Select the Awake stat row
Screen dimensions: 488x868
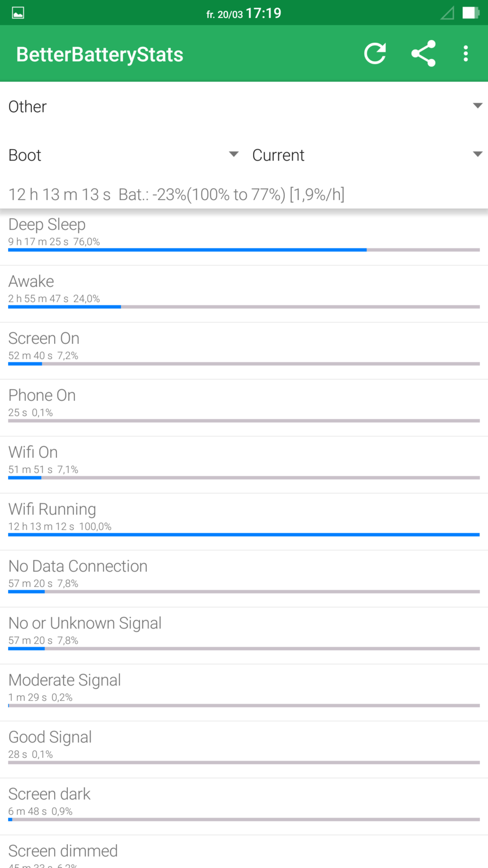(x=244, y=291)
